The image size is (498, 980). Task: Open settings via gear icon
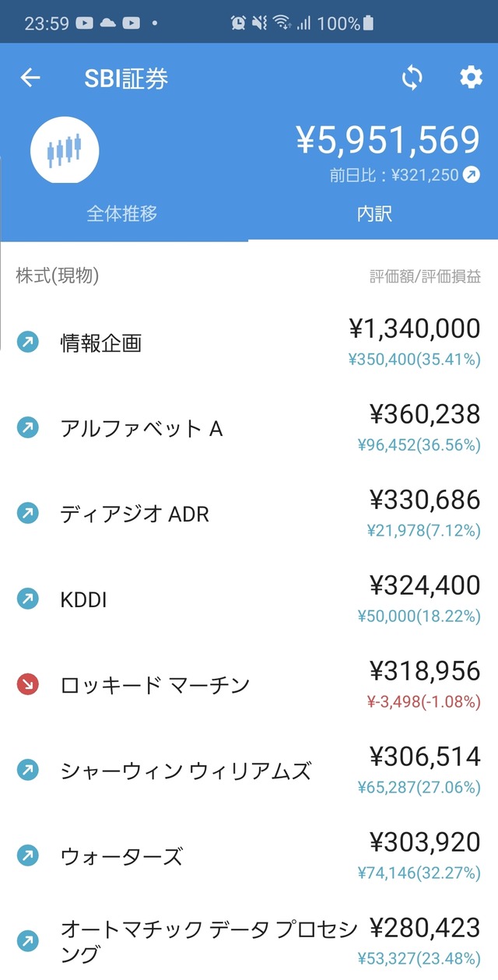tap(471, 78)
